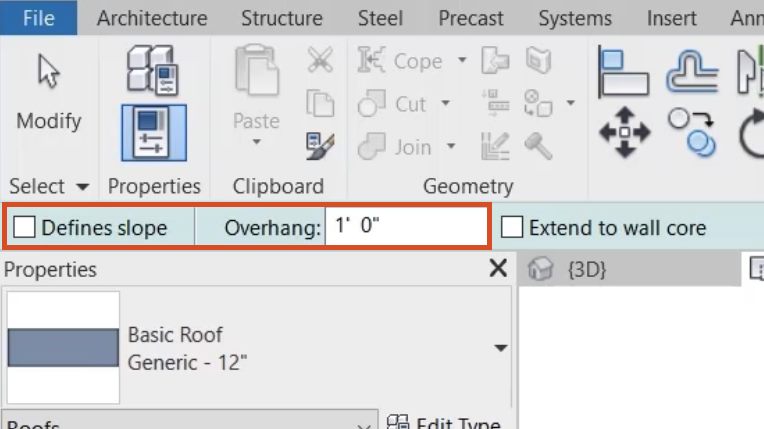Viewport: 764px width, 429px height.
Task: Click the Basic Roof type preview thumbnail
Action: click(63, 348)
